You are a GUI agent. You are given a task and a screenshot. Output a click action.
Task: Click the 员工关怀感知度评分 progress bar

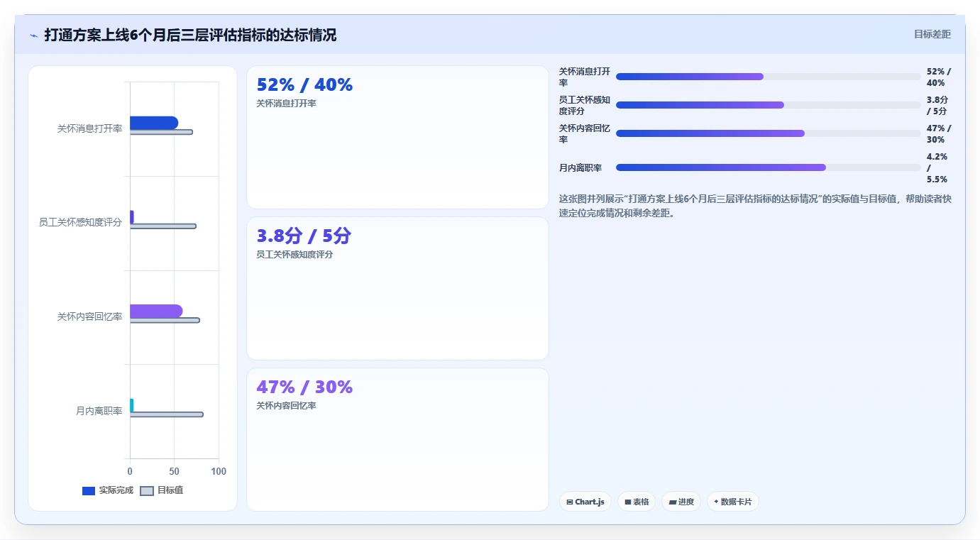tap(769, 105)
